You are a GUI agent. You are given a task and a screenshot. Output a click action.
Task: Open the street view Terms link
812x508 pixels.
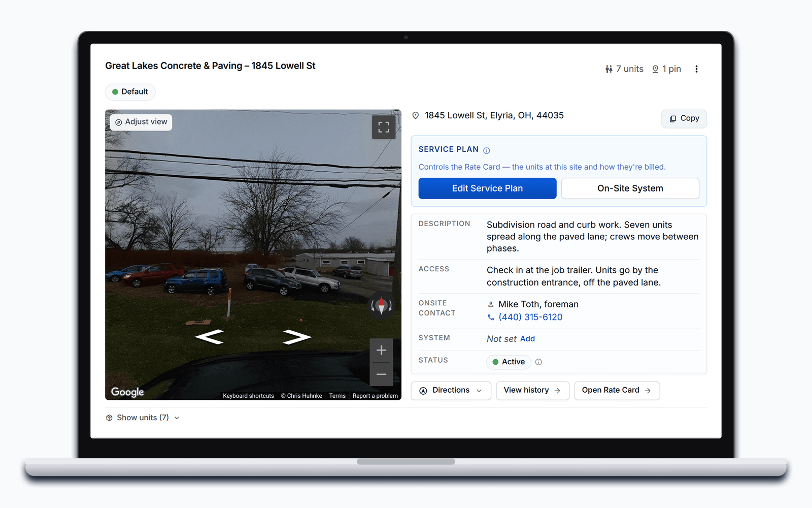[x=337, y=396]
